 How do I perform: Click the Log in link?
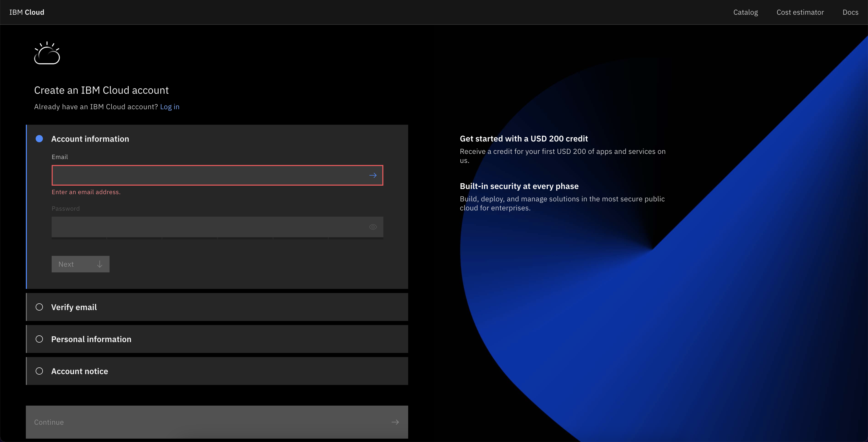169,107
